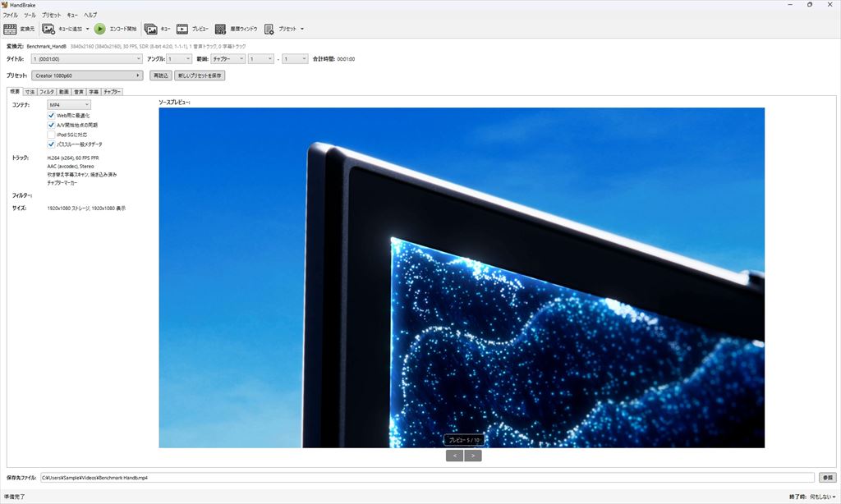Image resolution: width=841 pixels, height=504 pixels.
Task: Expand the MP4 container dropdown
Action: pyautogui.click(x=69, y=104)
